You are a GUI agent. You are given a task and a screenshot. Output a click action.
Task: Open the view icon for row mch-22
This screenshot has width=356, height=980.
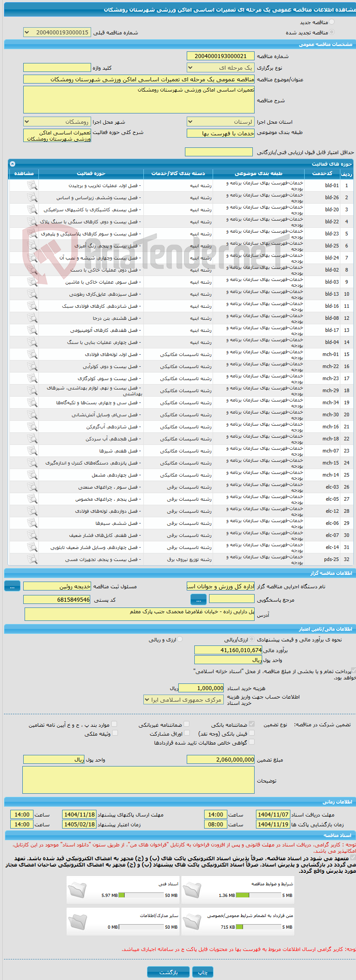pos(32,366)
